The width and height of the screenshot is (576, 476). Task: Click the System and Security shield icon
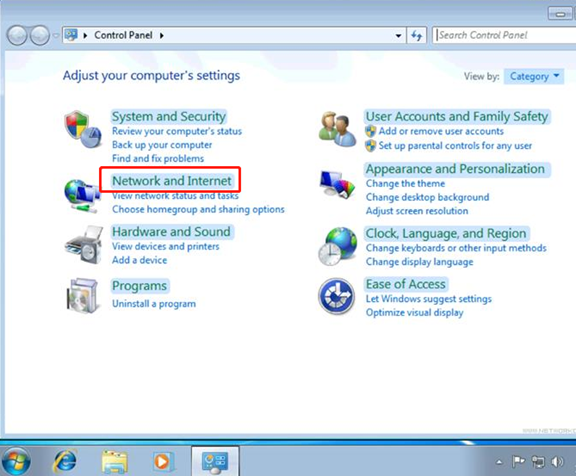click(x=83, y=129)
